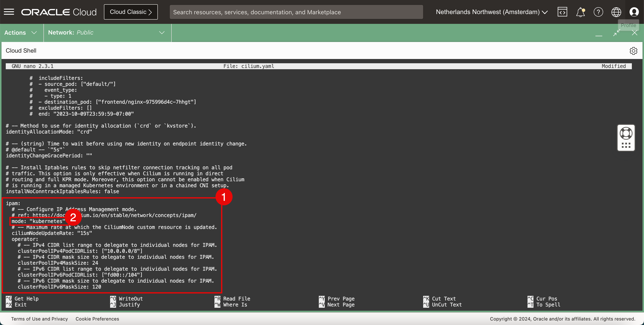Screen dimensions: 644x325
Task: Click the globe language selector icon
Action: click(x=616, y=12)
